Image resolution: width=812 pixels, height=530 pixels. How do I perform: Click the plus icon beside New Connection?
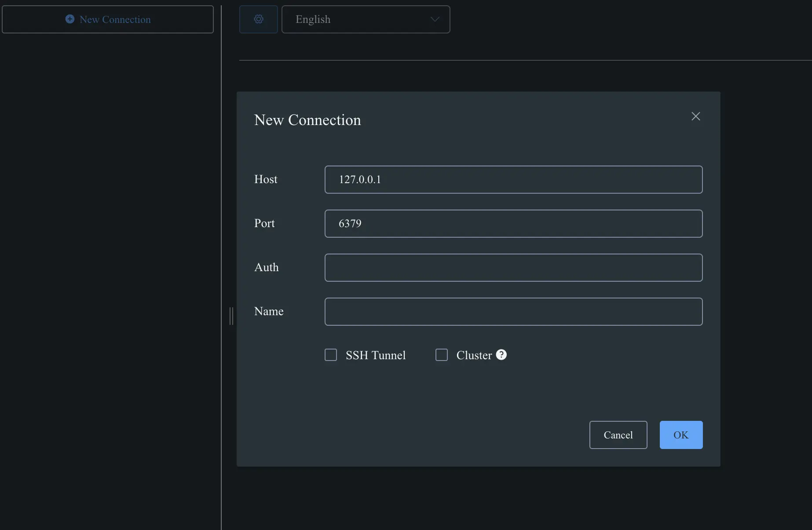pos(70,19)
